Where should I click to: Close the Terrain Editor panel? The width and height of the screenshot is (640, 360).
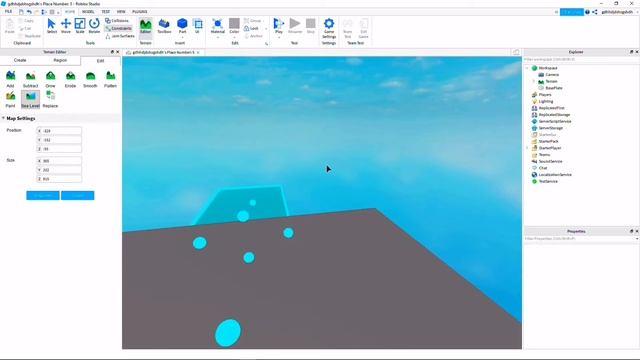[118, 52]
